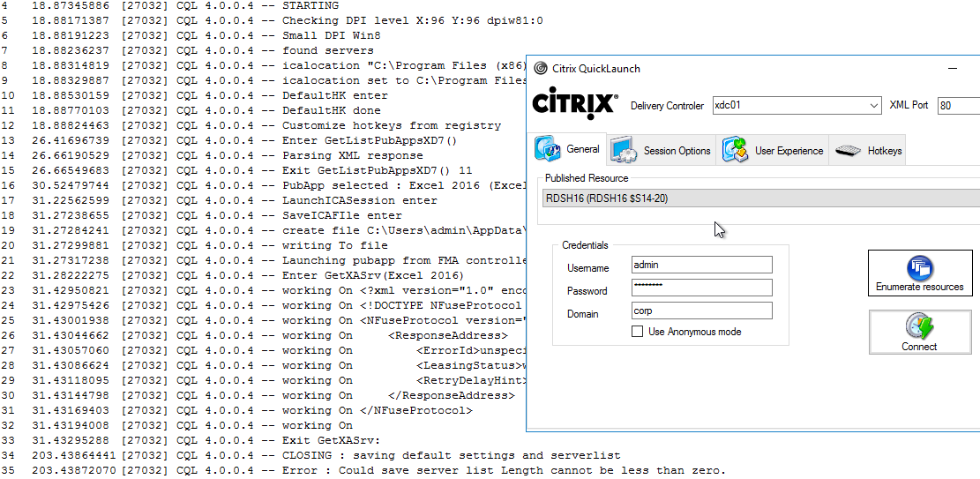Click the 'Delivery Controler' label

(x=667, y=106)
